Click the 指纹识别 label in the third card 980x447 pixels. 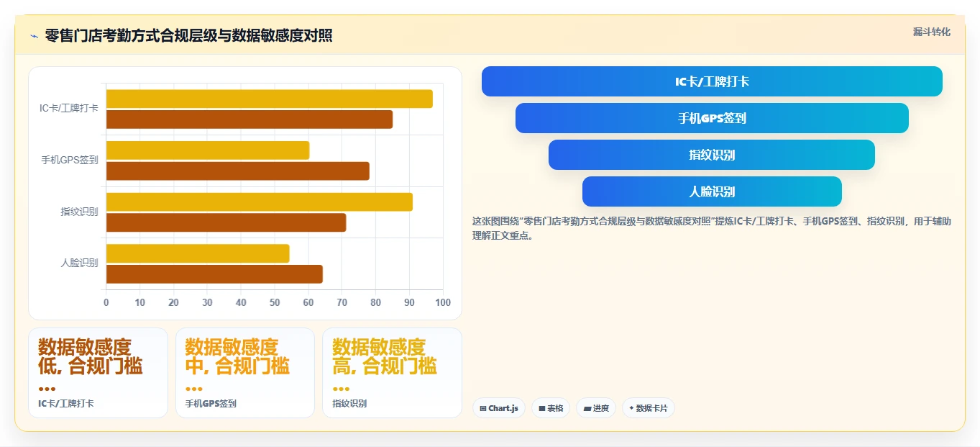click(x=349, y=404)
